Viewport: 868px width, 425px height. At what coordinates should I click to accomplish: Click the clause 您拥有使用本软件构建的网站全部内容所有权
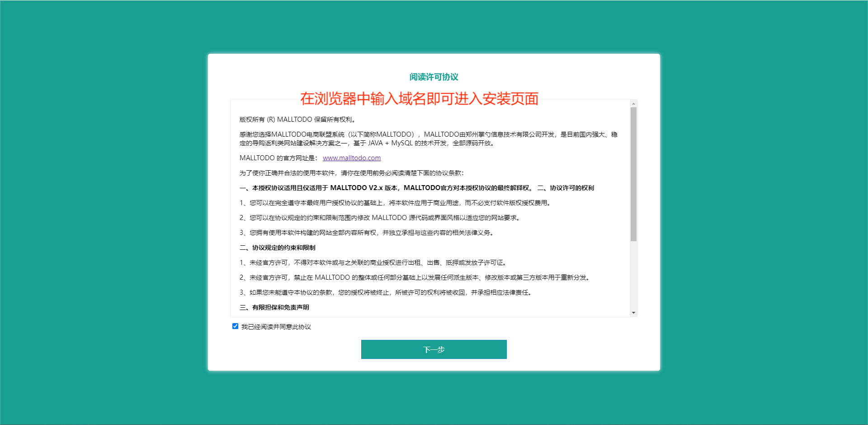click(x=367, y=233)
